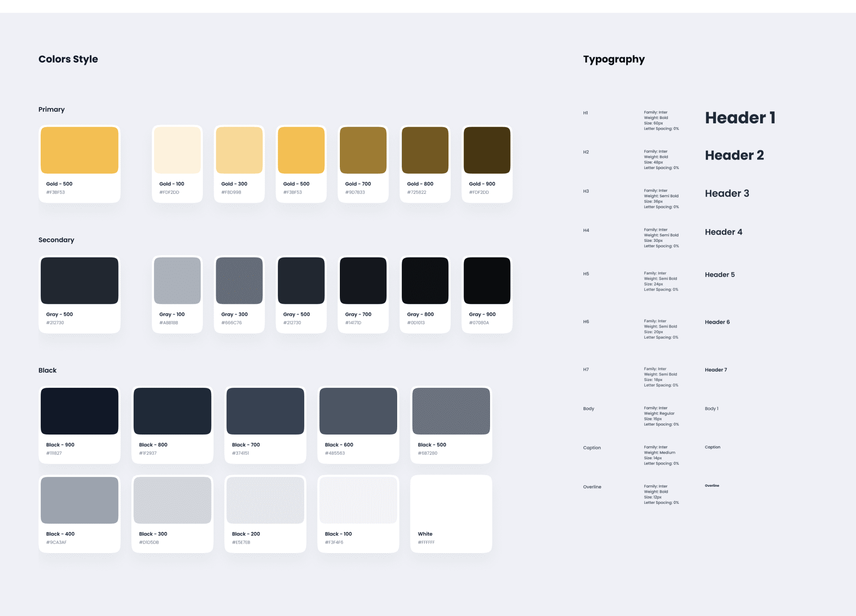856x616 pixels.
Task: Select the Gray - 100 color swatch
Action: click(x=177, y=281)
